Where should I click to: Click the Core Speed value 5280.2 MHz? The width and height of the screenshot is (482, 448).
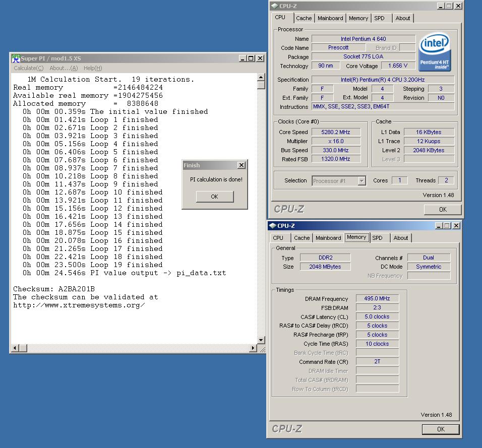[336, 132]
